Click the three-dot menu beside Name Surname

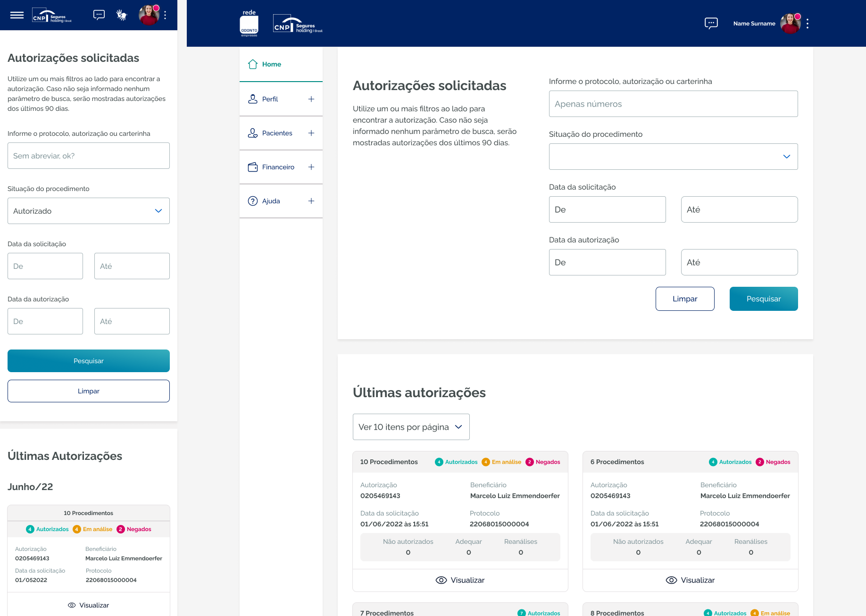point(808,24)
